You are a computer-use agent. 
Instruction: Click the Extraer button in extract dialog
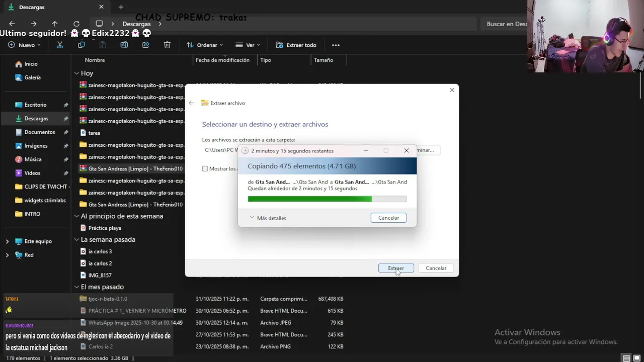point(396,268)
